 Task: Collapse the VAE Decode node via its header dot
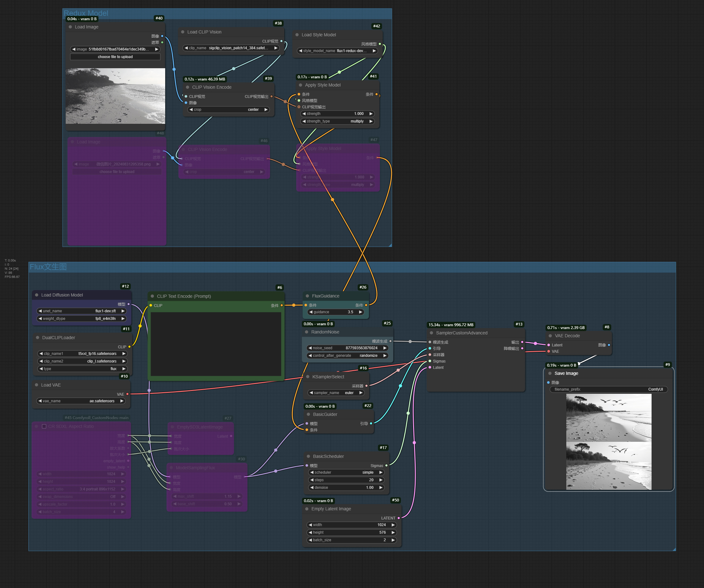[550, 336]
